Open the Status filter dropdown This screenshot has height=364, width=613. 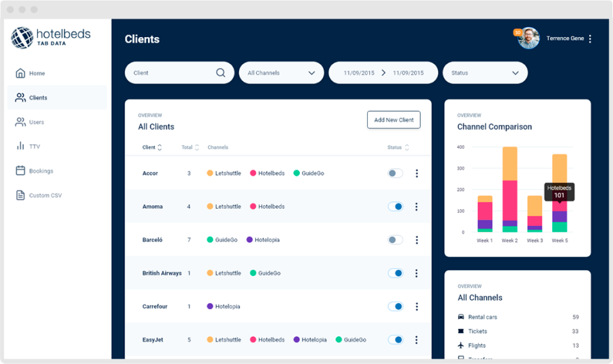[485, 73]
